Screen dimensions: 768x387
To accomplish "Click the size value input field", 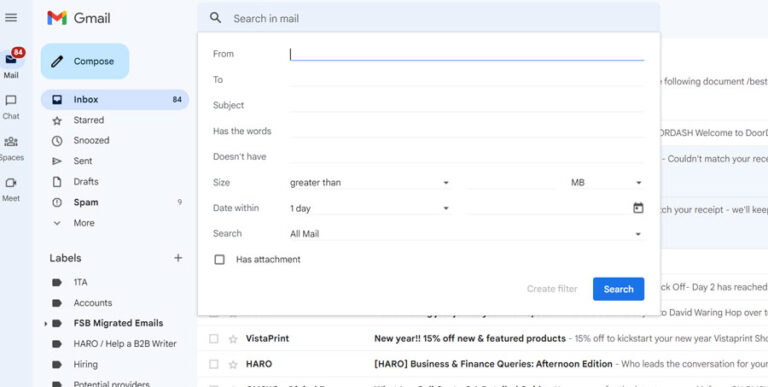I will (x=511, y=183).
